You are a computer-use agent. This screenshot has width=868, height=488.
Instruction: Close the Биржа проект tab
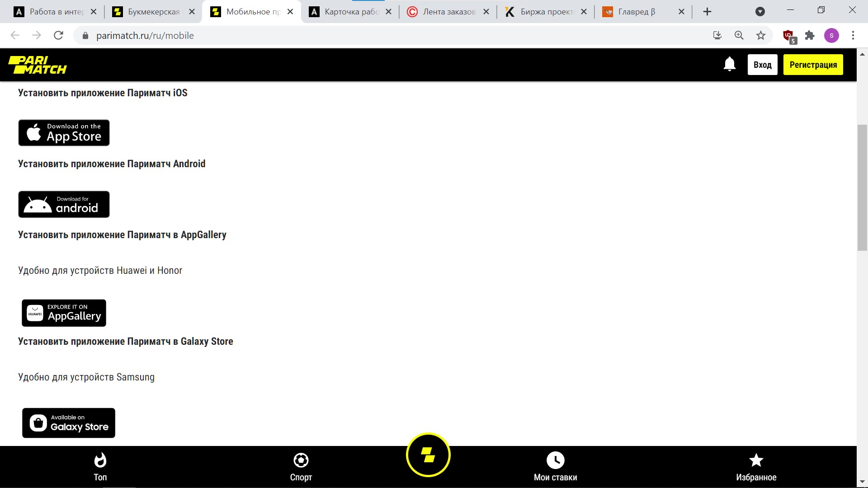[584, 12]
